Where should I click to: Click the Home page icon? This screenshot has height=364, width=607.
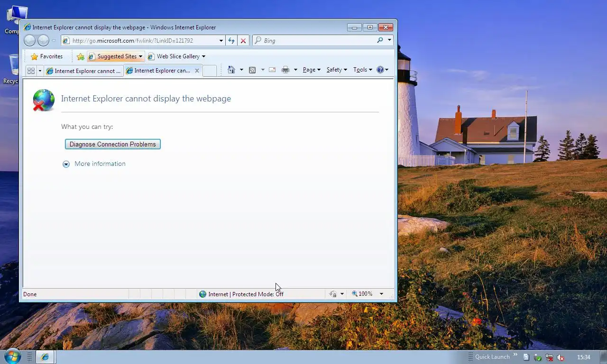[x=231, y=70]
